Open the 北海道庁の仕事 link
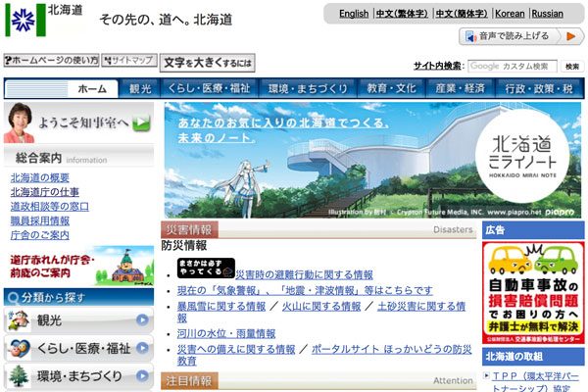588x392 pixels. [45, 192]
